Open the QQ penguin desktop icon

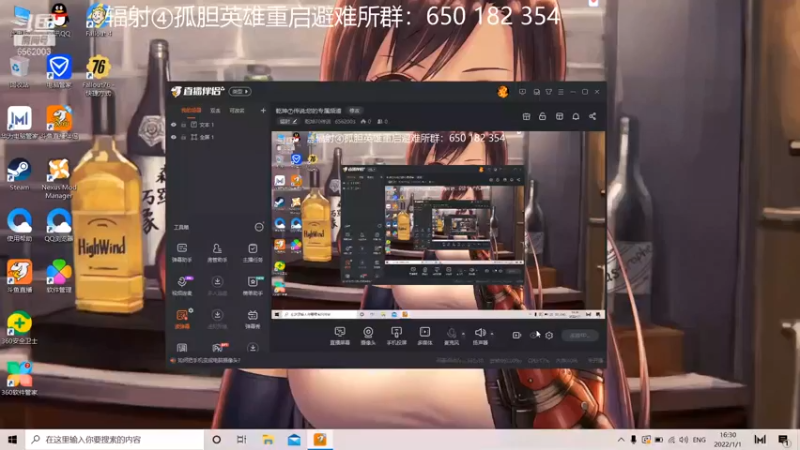[x=60, y=19]
